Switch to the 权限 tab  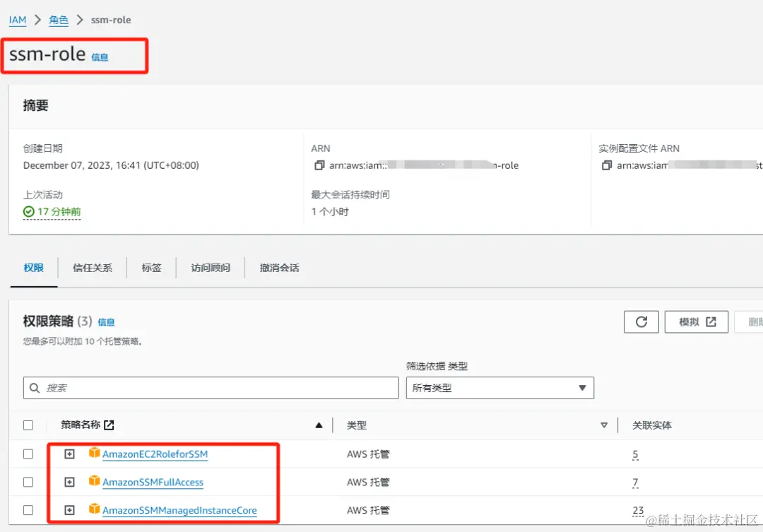[x=34, y=268]
